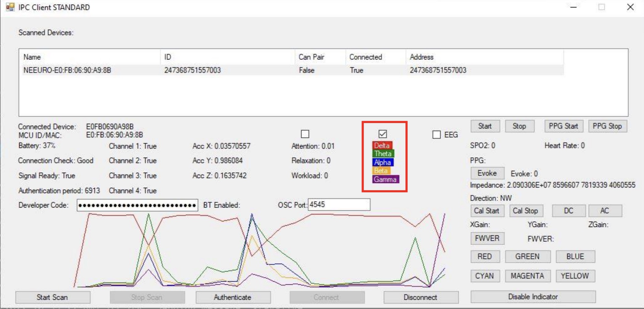Start calibration with Cal Start
The width and height of the screenshot is (644, 309).
[x=487, y=211]
